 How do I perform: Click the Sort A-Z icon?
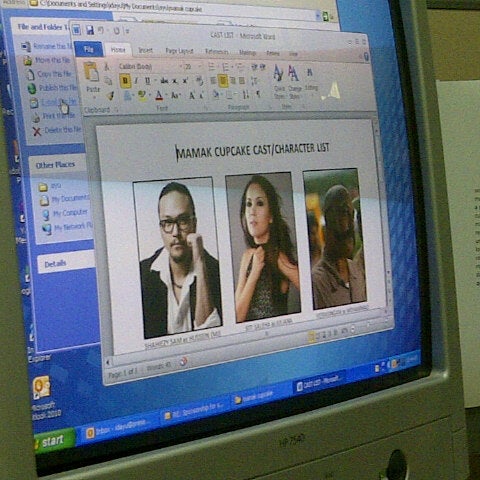tap(245, 95)
